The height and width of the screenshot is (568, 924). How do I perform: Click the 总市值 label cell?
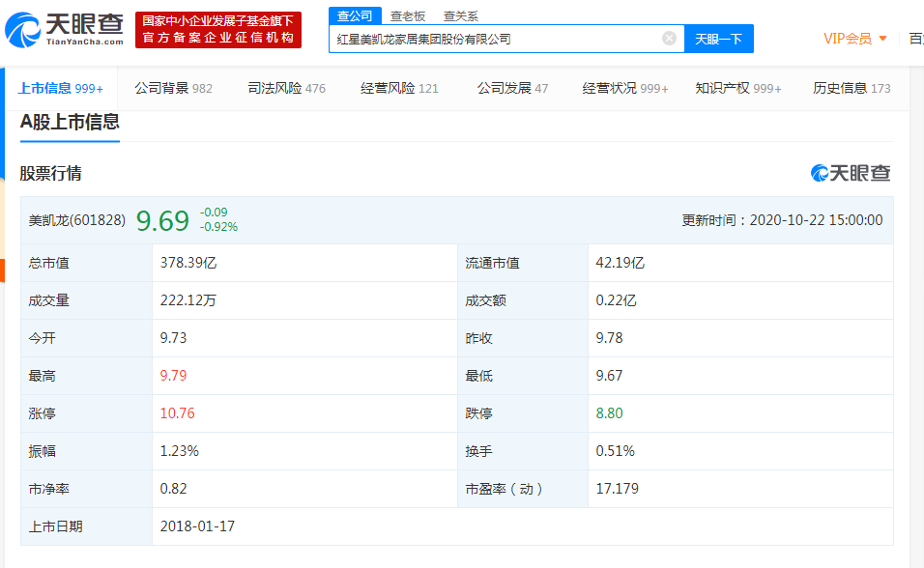coord(87,263)
